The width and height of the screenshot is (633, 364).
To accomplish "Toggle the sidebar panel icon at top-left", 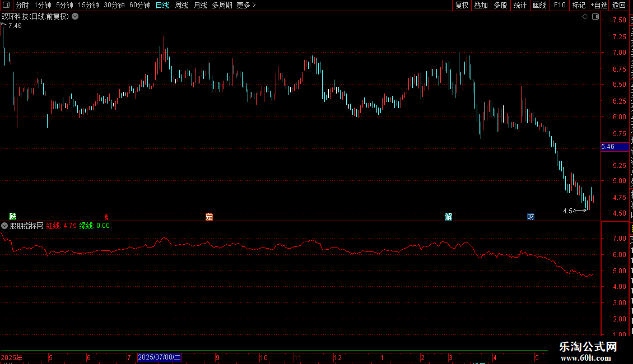I will pos(6,5).
